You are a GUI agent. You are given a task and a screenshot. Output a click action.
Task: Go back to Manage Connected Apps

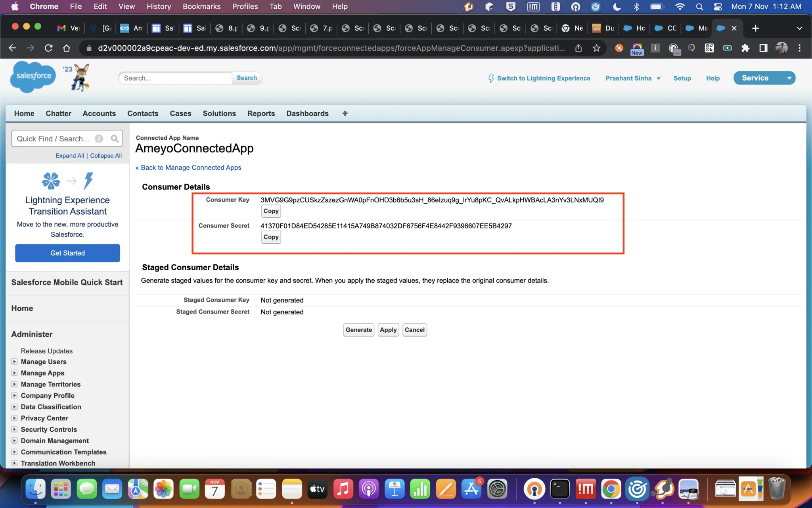tap(188, 167)
